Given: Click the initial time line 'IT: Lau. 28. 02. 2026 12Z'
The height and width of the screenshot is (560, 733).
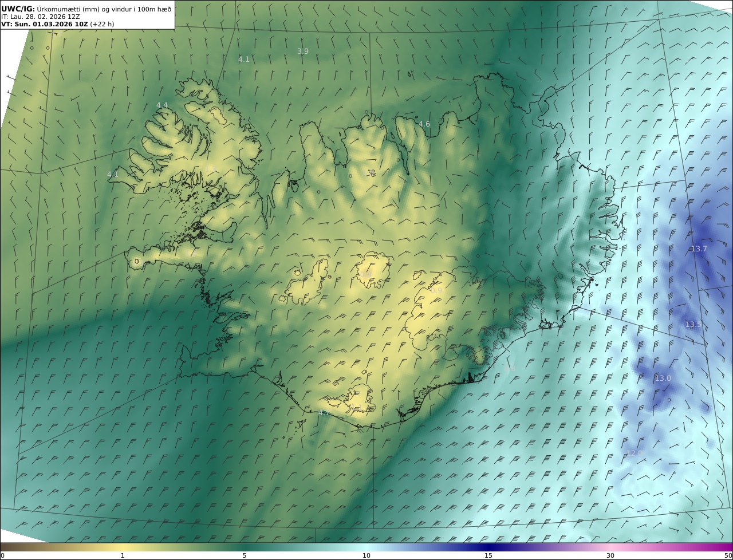Looking at the screenshot, I should pos(41,17).
